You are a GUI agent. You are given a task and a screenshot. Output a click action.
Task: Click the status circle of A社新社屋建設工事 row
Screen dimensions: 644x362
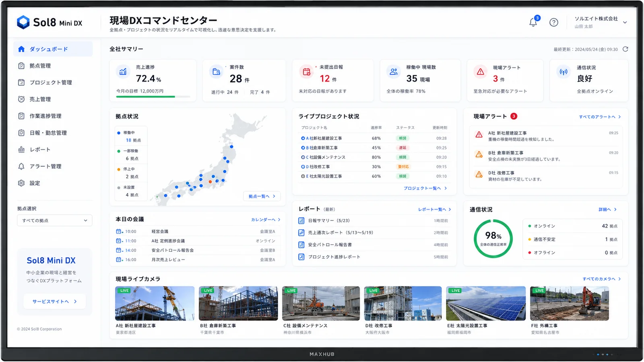[x=303, y=138]
